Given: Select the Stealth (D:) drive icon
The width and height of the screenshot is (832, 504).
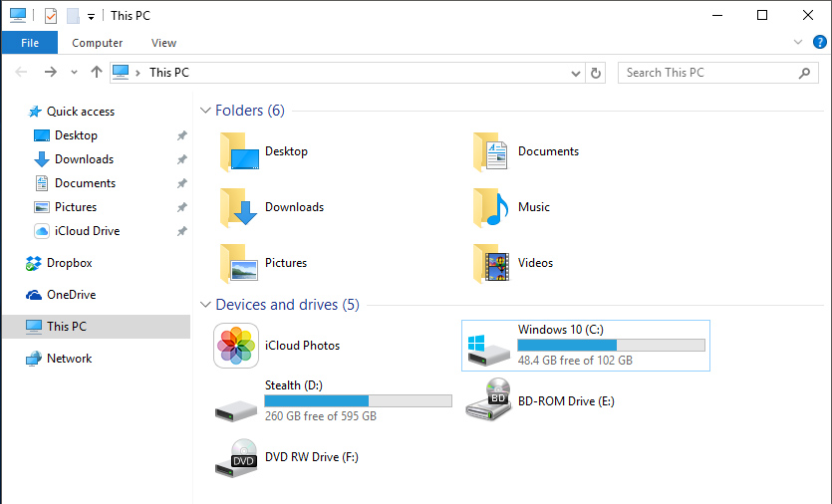Looking at the screenshot, I should [x=236, y=410].
